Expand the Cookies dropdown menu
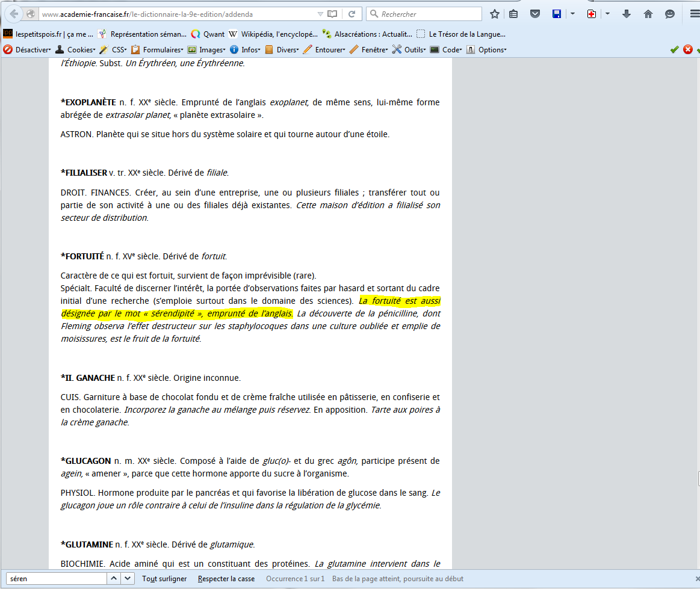The image size is (700, 589). point(75,50)
